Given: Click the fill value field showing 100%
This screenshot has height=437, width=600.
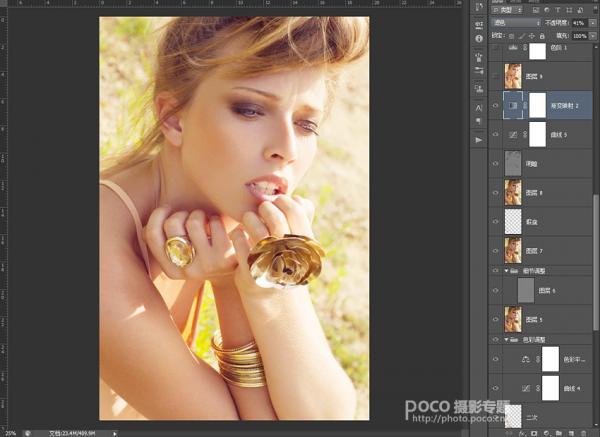Looking at the screenshot, I should [x=579, y=33].
